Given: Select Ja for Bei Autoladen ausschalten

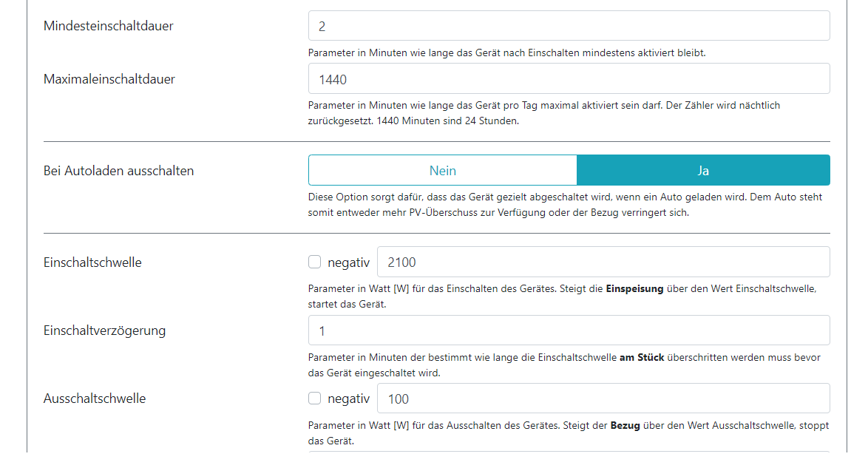Looking at the screenshot, I should 702,170.
